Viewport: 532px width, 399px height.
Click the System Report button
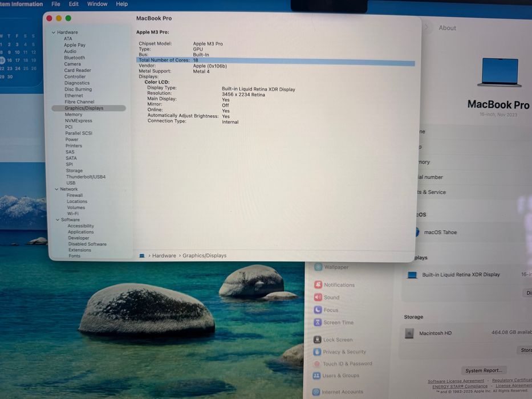point(484,370)
